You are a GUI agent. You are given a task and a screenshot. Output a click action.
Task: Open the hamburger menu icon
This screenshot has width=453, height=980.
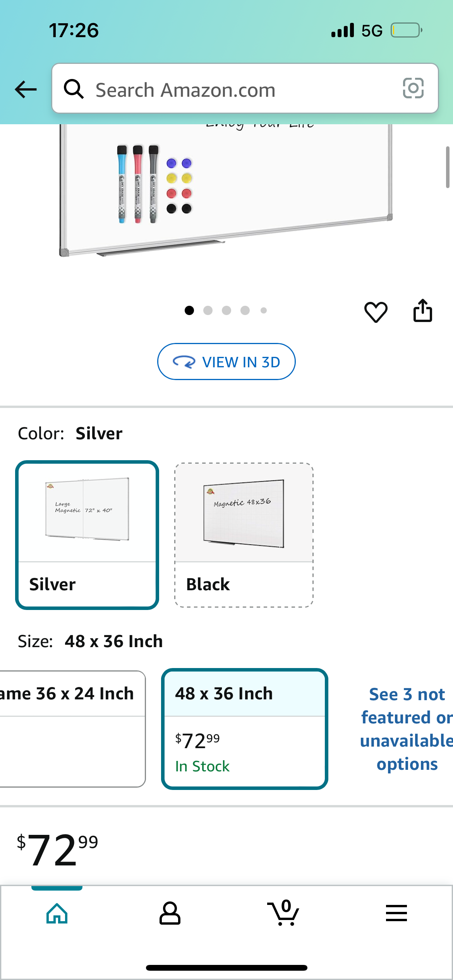point(396,913)
